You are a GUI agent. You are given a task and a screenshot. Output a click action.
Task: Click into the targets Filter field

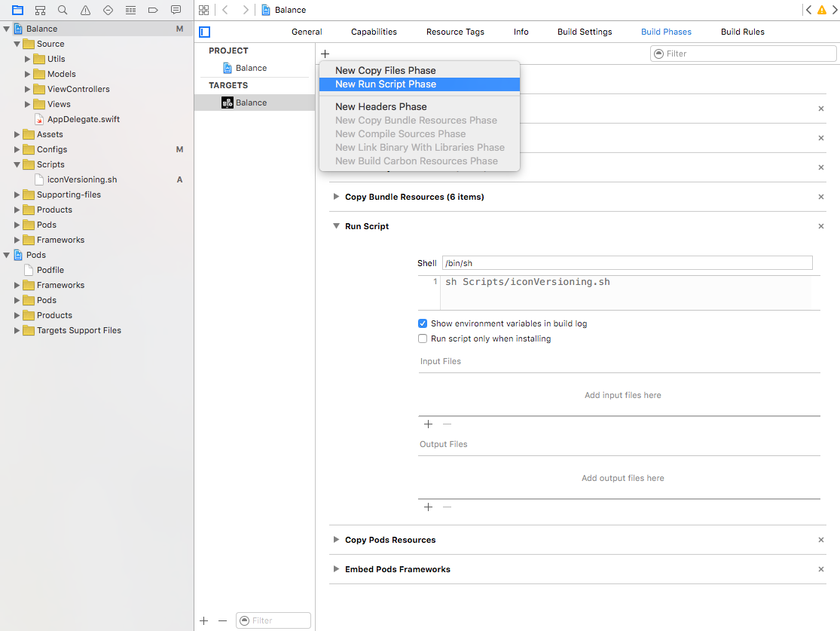tap(273, 620)
